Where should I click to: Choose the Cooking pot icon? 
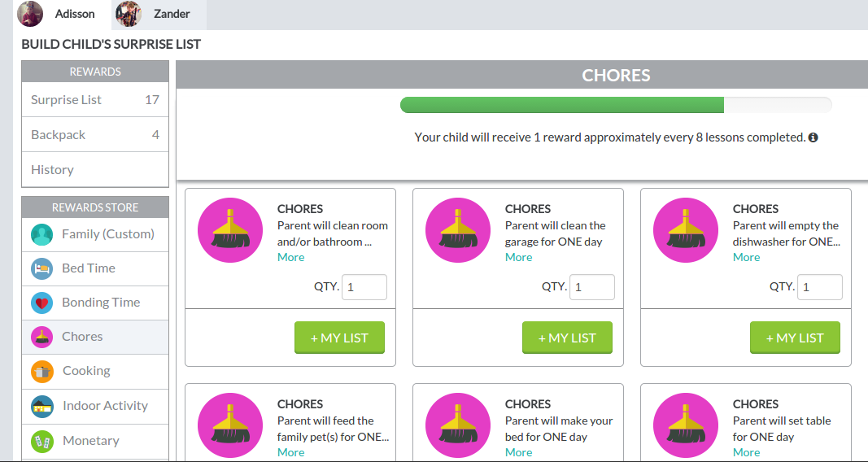pyautogui.click(x=42, y=372)
